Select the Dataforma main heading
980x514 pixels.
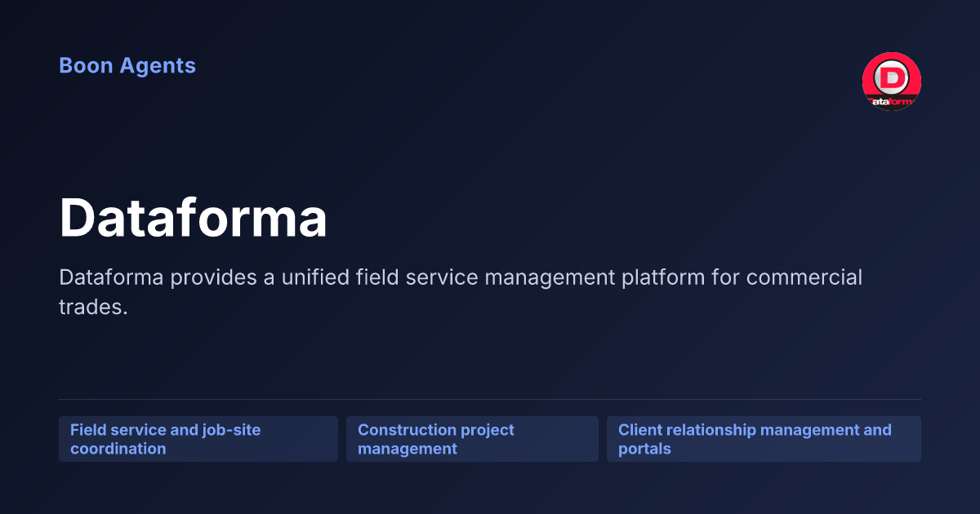coord(194,218)
